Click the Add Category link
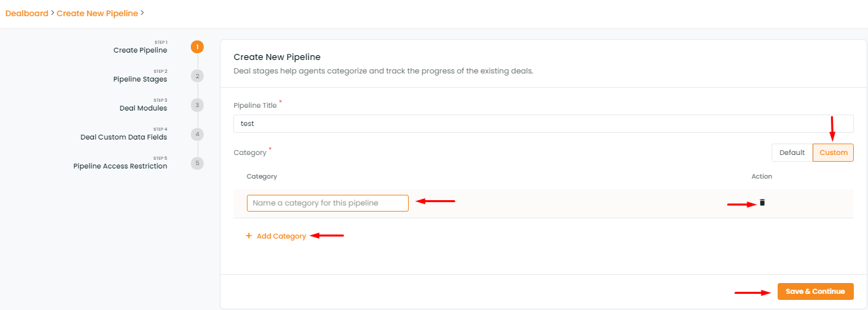The height and width of the screenshot is (310, 868). click(281, 236)
